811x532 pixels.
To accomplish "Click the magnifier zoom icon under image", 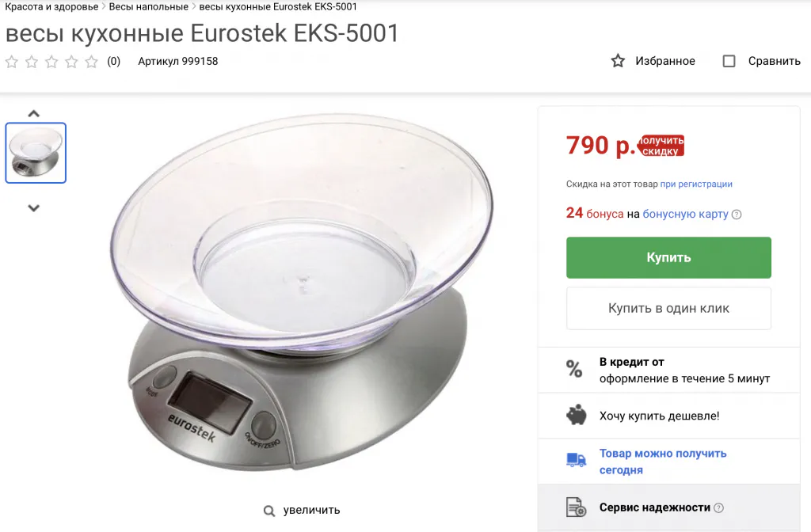I will tap(269, 511).
